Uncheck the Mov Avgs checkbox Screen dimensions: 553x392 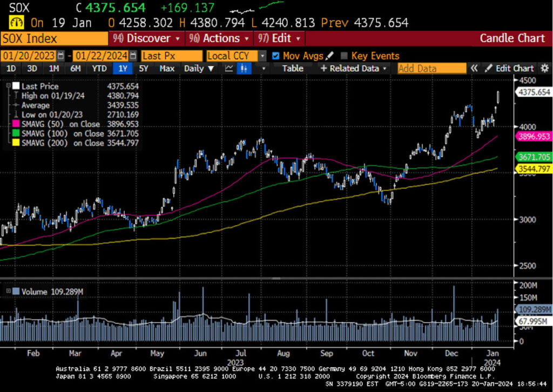coord(276,56)
